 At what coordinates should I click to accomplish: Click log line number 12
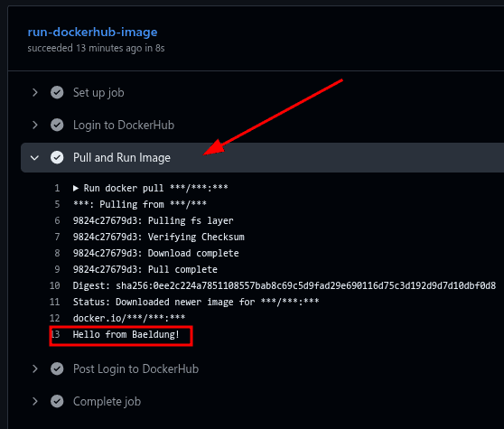coord(54,318)
